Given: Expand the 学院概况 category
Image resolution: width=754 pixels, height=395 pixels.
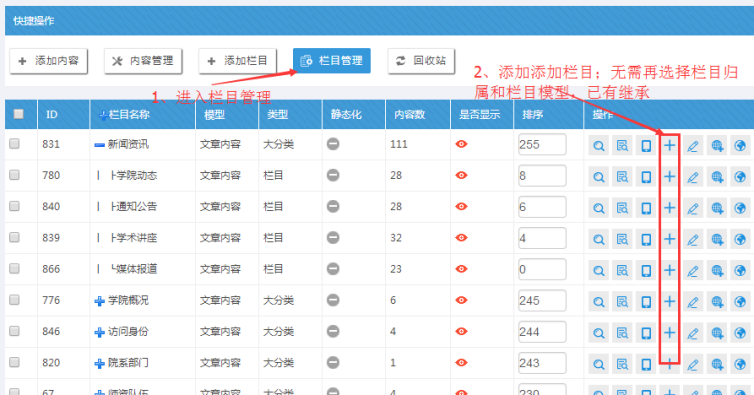Looking at the screenshot, I should [100, 301].
